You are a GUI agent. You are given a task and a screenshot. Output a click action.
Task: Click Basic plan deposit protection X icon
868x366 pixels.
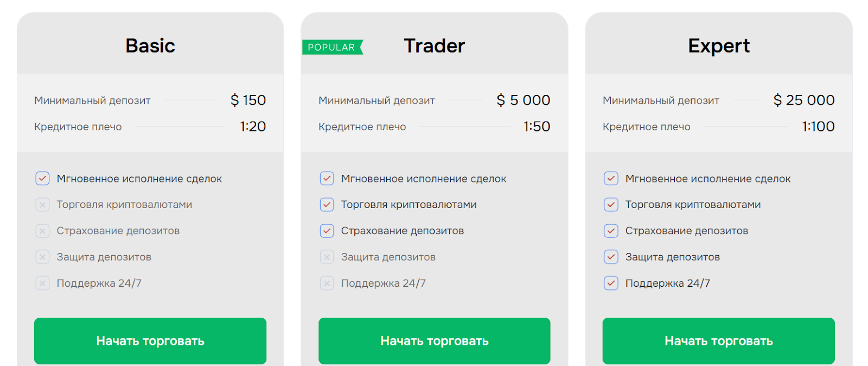pyautogui.click(x=42, y=257)
